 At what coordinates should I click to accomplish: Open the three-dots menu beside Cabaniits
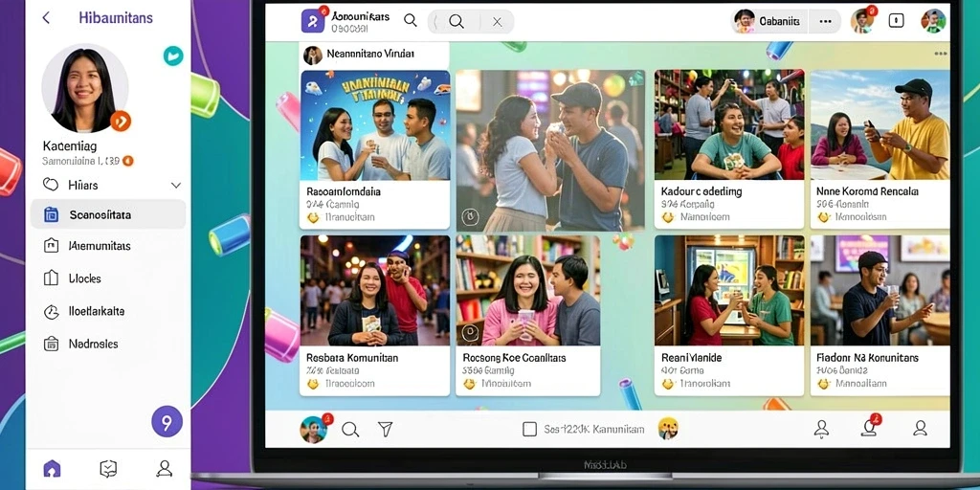[826, 21]
